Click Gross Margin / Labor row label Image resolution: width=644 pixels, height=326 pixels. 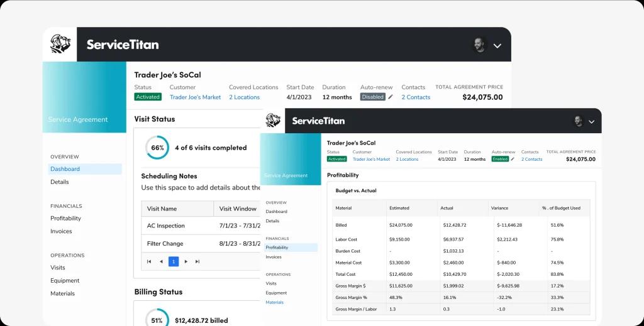coord(356,309)
